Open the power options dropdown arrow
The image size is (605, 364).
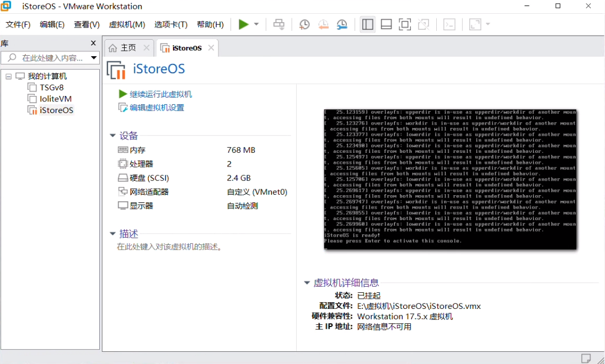click(256, 24)
